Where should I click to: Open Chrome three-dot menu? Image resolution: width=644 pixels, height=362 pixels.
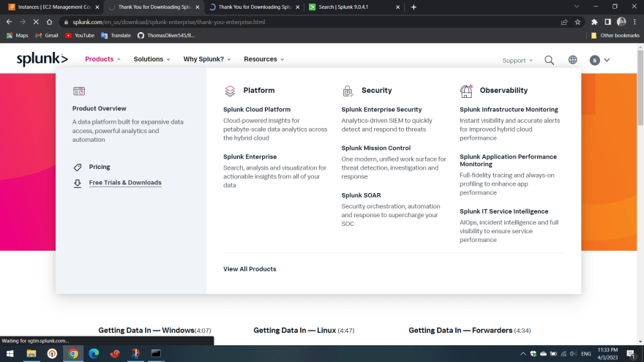635,22
